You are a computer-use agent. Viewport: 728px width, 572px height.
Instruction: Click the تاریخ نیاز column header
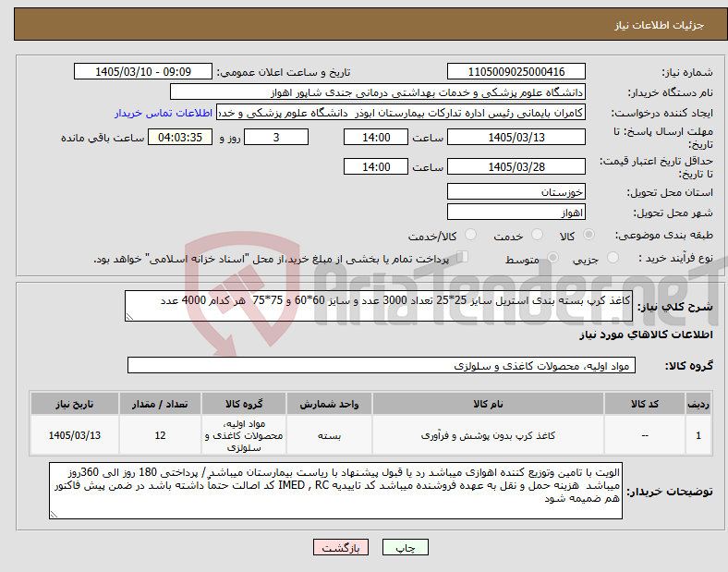pos(75,404)
